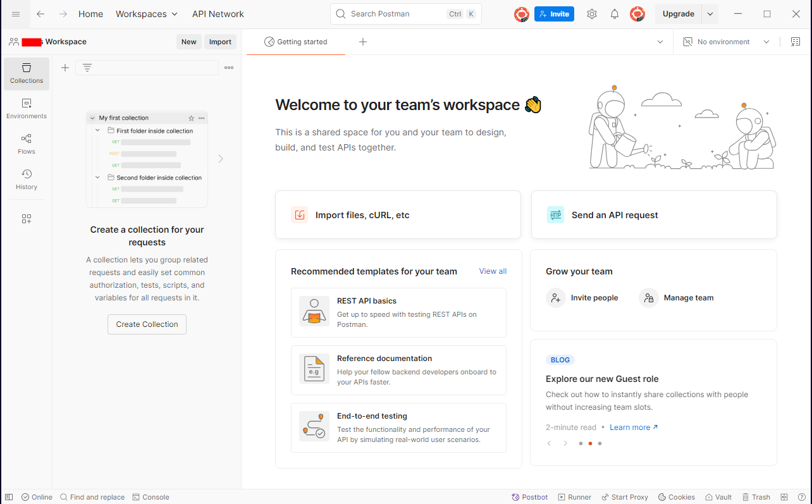Screen dimensions: 812x504
Task: Expand the Workspaces dropdown
Action: click(x=147, y=14)
